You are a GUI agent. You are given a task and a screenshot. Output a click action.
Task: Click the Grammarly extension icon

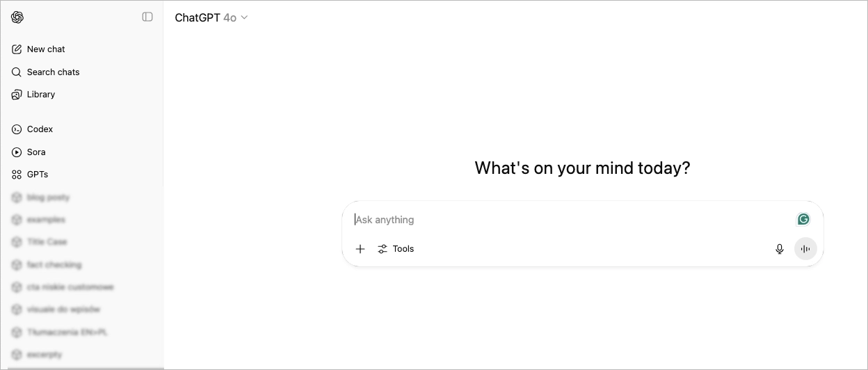pos(803,220)
